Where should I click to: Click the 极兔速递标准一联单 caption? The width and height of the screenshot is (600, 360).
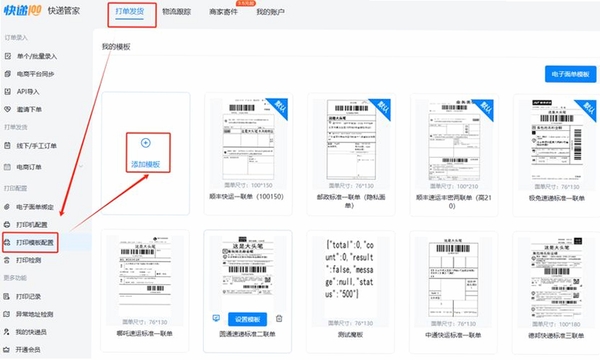557,198
